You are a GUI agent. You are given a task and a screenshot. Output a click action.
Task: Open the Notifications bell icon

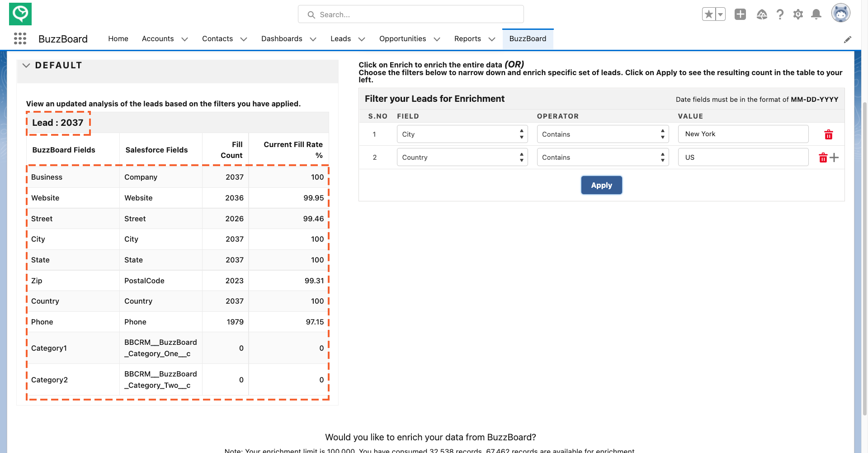click(x=816, y=14)
